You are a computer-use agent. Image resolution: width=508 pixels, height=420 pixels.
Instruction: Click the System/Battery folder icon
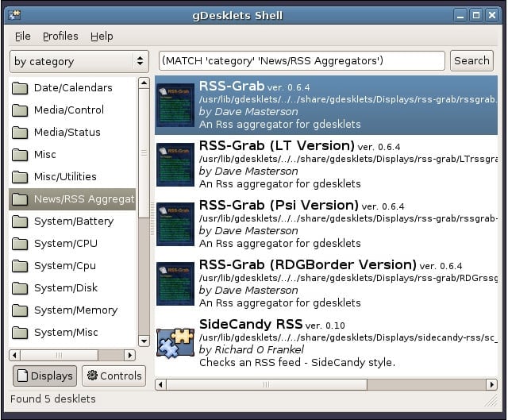coord(20,222)
